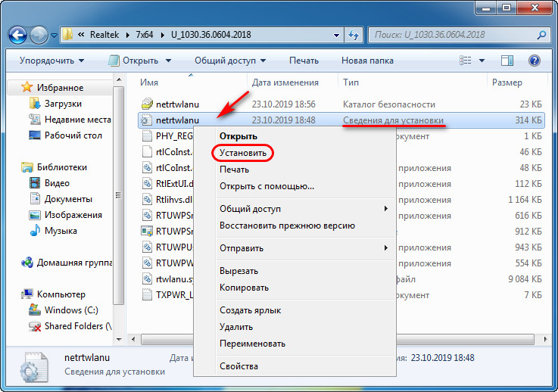Choose Открыть с помощью in context menu

coord(267,186)
